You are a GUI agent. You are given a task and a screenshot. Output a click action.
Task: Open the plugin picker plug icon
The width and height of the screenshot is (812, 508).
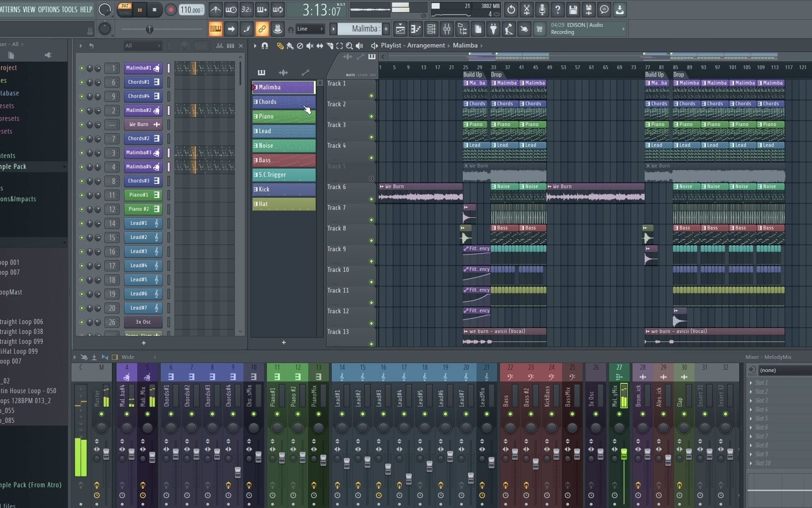(x=493, y=29)
